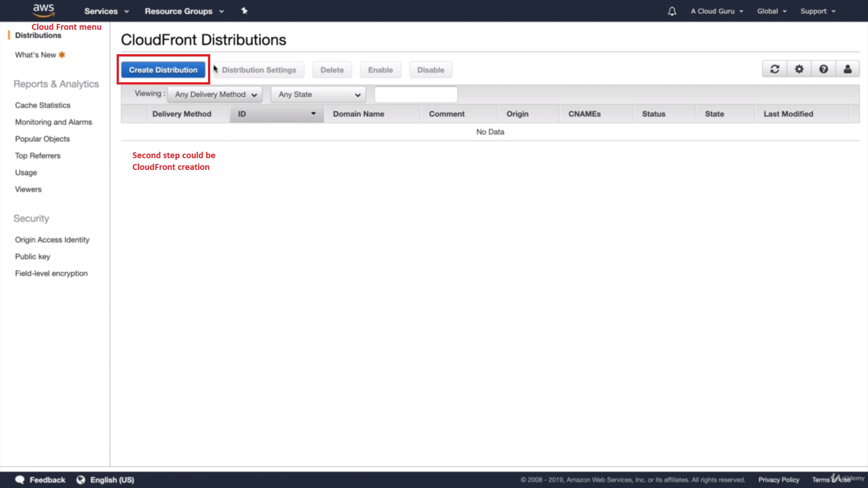Open the Feedback speech bubble
This screenshot has width=868, height=488.
pos(20,480)
